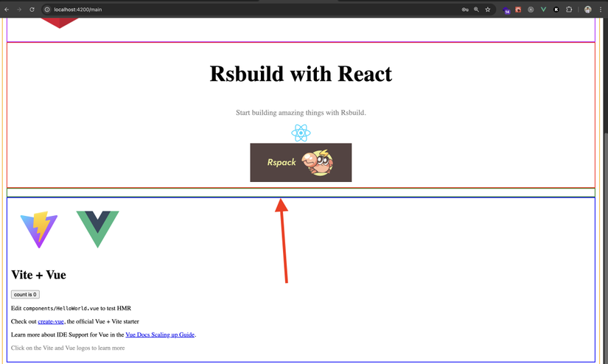This screenshot has width=608, height=364.
Task: Open the Chrome three-dot menu
Action: tap(600, 10)
